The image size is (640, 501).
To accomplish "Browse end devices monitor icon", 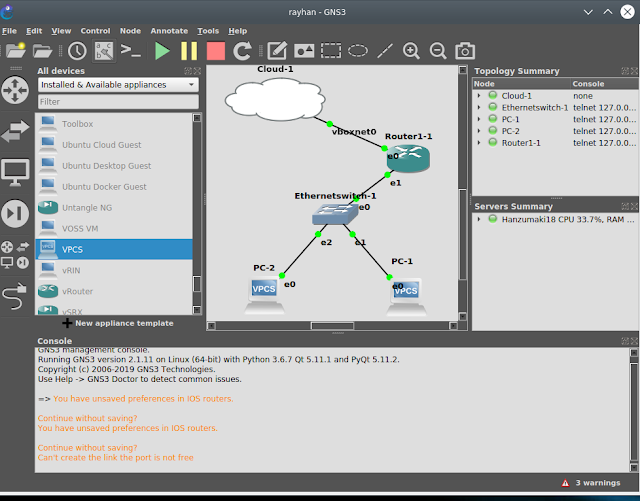I will [x=15, y=172].
